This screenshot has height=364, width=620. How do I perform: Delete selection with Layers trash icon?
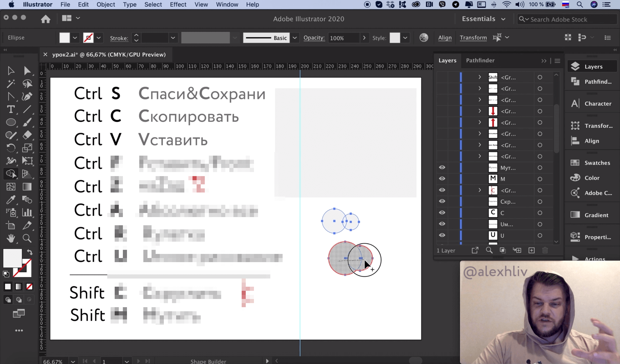(545, 250)
